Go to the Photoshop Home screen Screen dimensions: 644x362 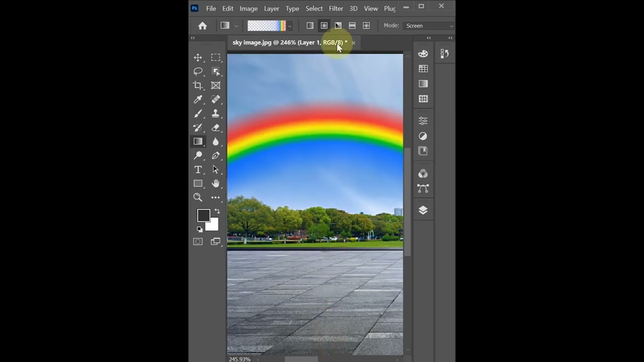tap(202, 26)
